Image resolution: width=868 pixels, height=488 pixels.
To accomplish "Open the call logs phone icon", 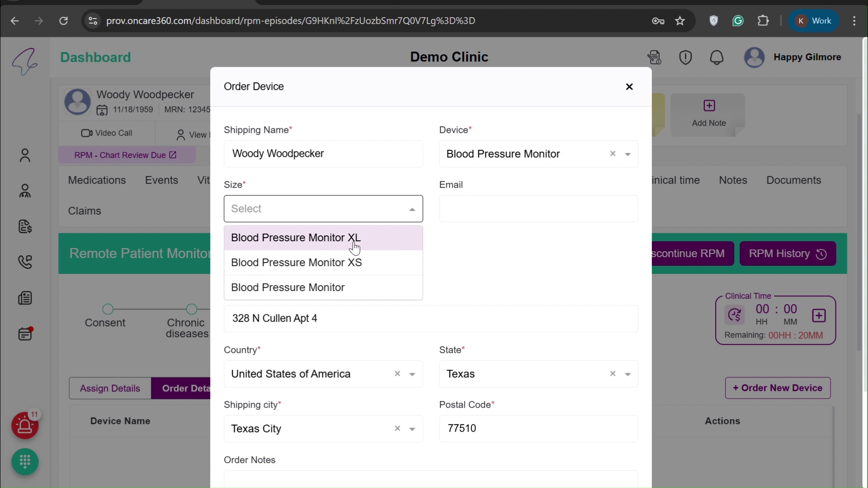I will pyautogui.click(x=25, y=262).
